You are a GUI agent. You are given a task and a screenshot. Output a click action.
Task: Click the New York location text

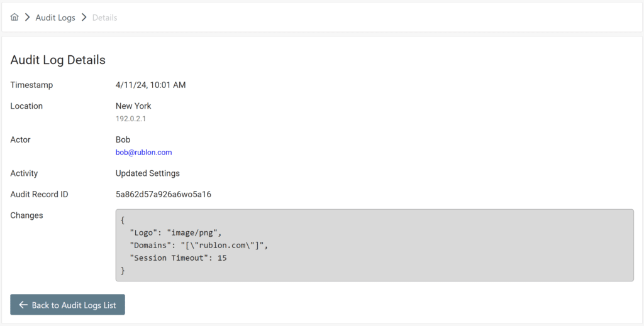[x=133, y=106]
